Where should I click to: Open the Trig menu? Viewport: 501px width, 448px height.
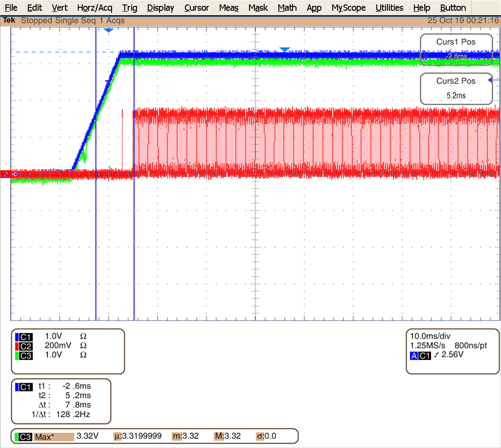pyautogui.click(x=129, y=8)
